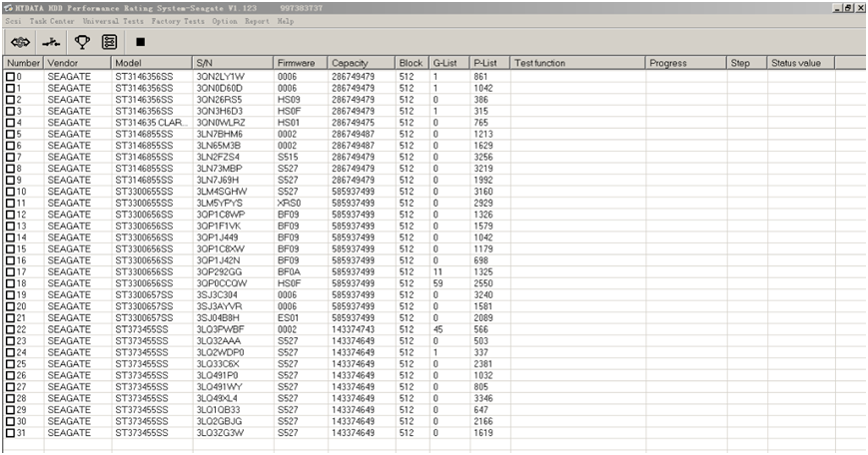Screen dimensions: 868x455
Task: Click P-List value 2550
Action: coord(482,283)
